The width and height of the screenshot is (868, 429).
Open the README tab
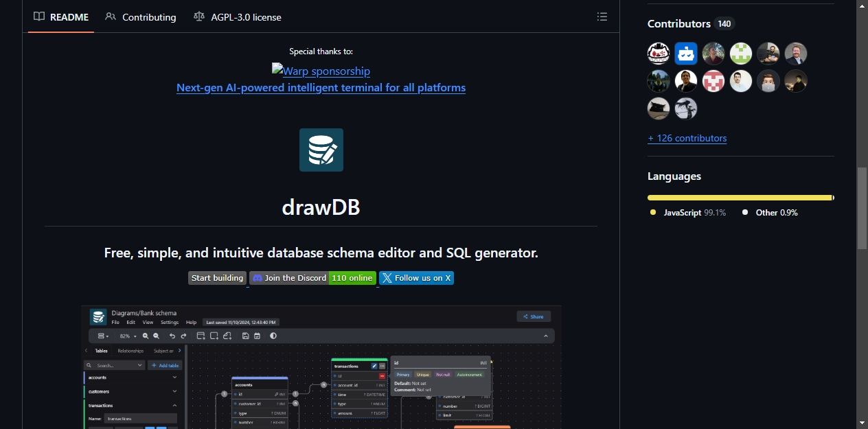pos(61,17)
